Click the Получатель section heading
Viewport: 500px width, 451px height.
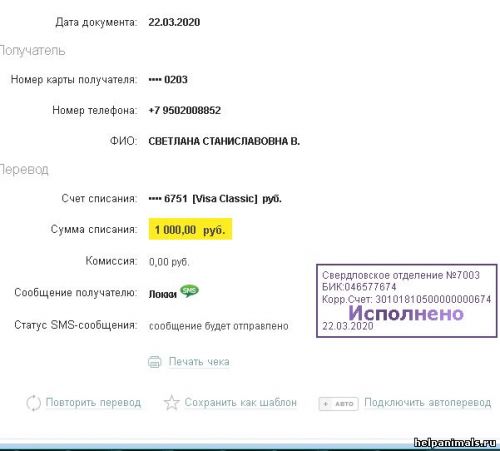[32, 51]
